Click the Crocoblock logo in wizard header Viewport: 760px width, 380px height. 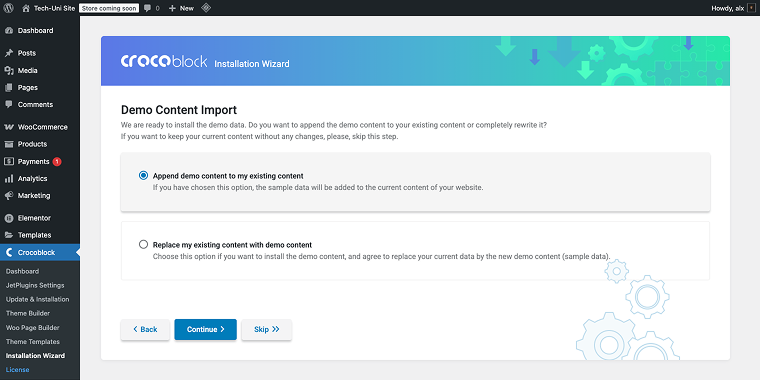click(164, 62)
